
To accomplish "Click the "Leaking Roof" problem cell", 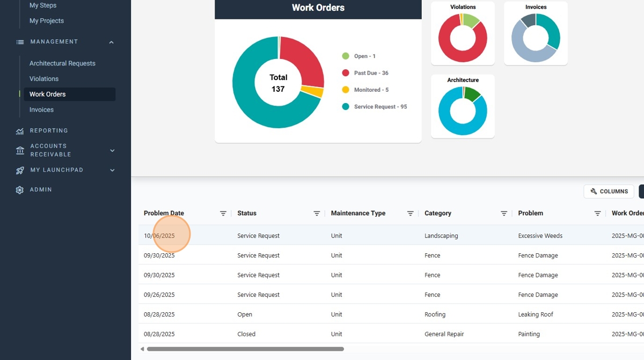I will tap(536, 314).
